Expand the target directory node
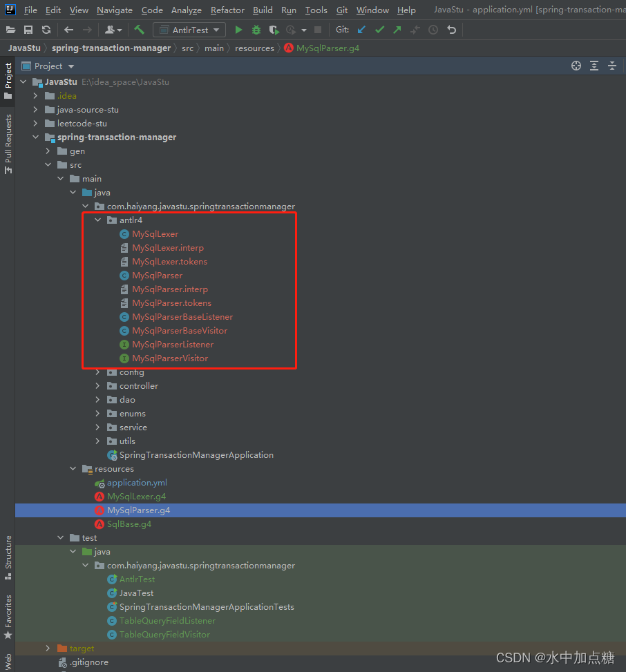 click(x=48, y=648)
